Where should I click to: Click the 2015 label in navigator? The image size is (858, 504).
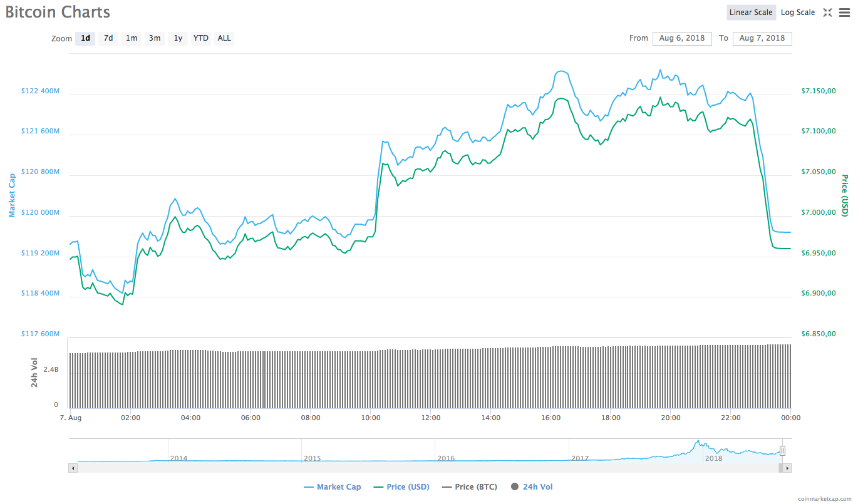click(313, 458)
